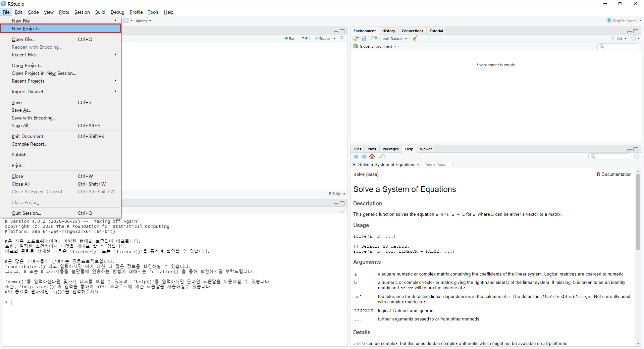Switch to the Tutorial tab
This screenshot has width=644, height=349.
click(436, 31)
